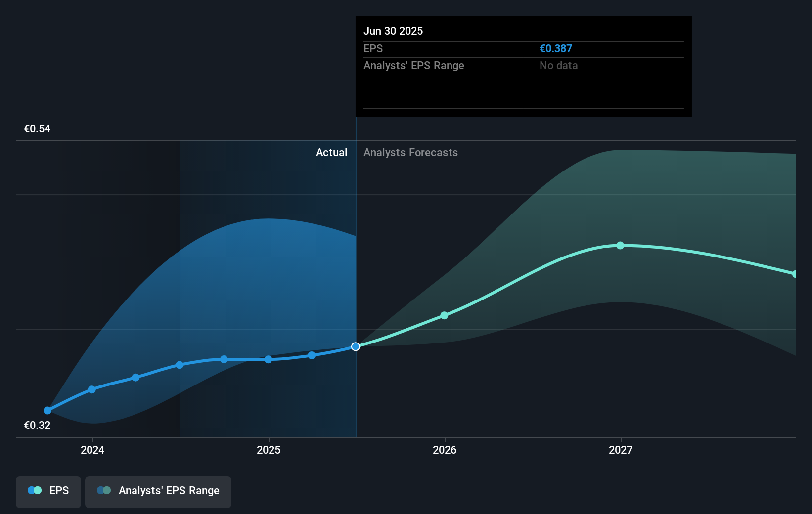Click the 2026 forecast data point

(444, 315)
